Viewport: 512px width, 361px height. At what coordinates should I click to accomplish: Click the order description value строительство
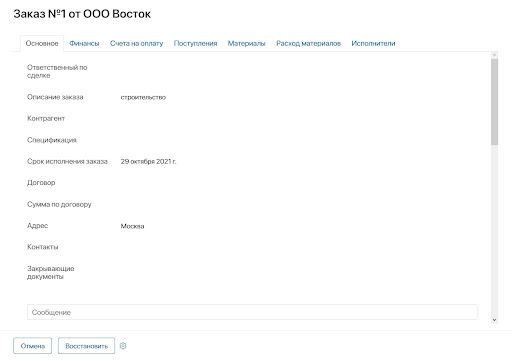coord(143,97)
